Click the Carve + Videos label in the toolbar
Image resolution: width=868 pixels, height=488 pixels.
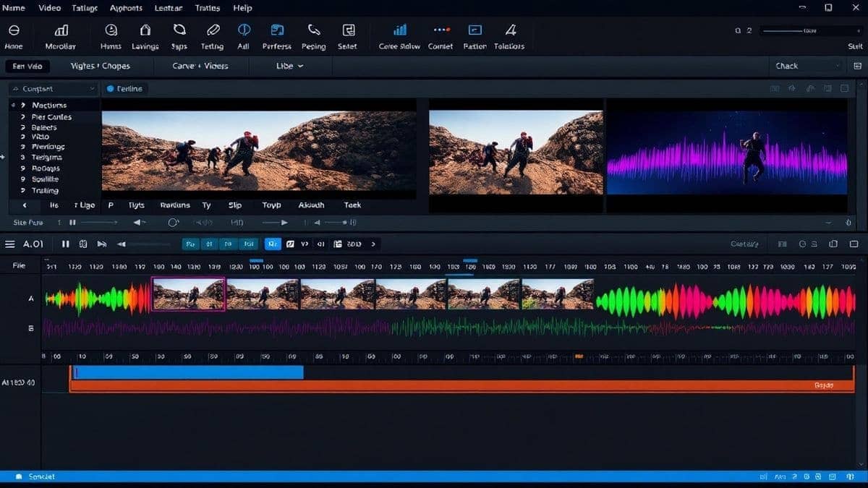[x=201, y=66]
